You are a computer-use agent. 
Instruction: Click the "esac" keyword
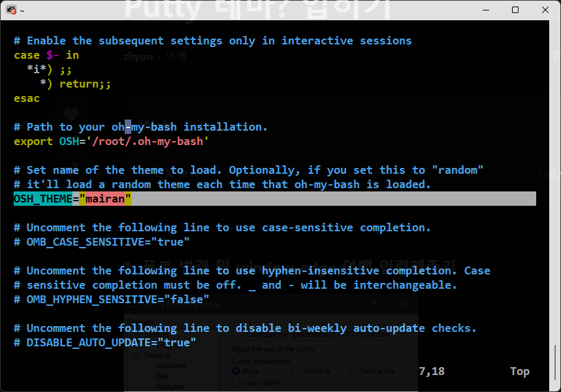(27, 99)
